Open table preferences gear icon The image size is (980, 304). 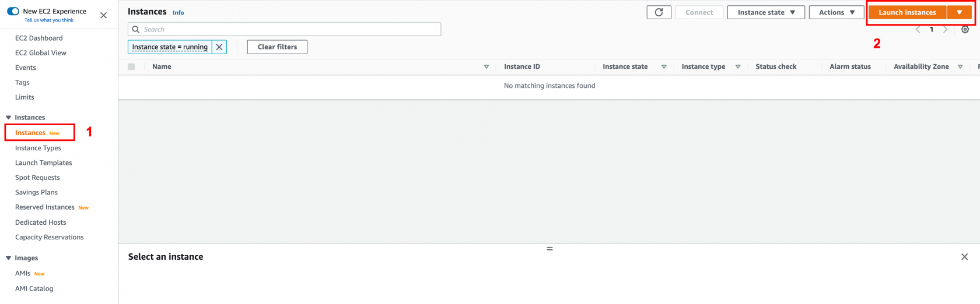(x=965, y=30)
